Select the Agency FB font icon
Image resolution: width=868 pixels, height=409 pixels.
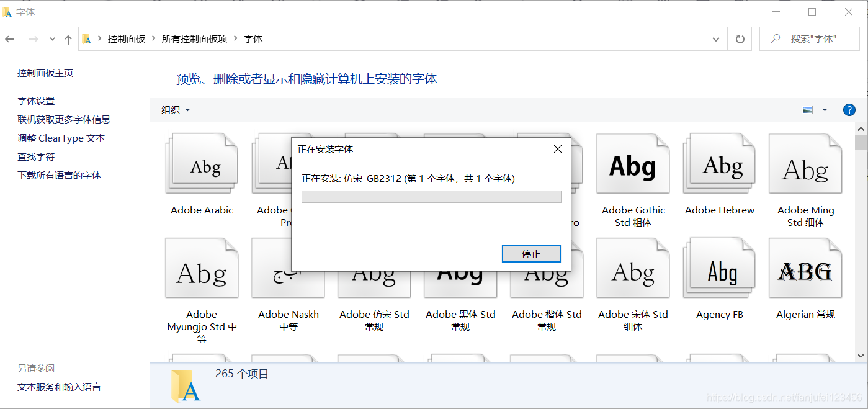pos(720,268)
